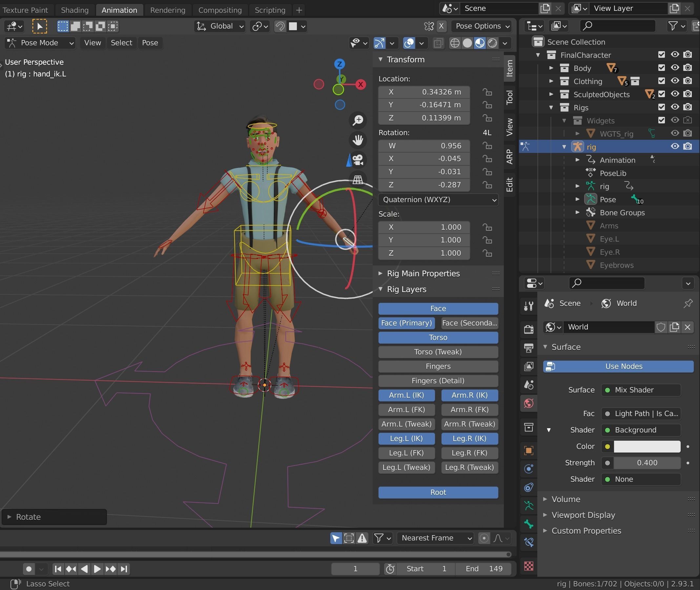Jump to next keyframe
Viewport: 700px width, 590px height.
tap(111, 569)
